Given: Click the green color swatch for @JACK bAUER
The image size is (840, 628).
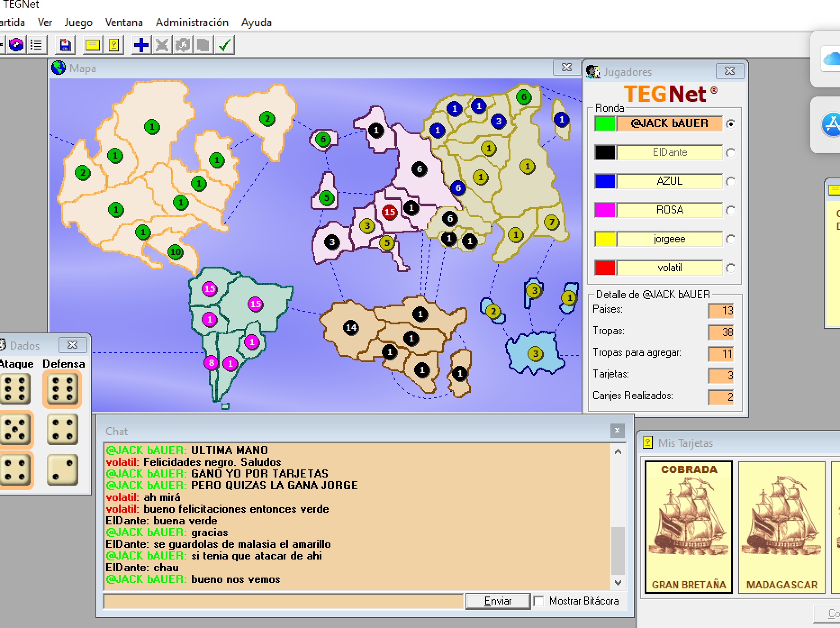Looking at the screenshot, I should (x=605, y=123).
